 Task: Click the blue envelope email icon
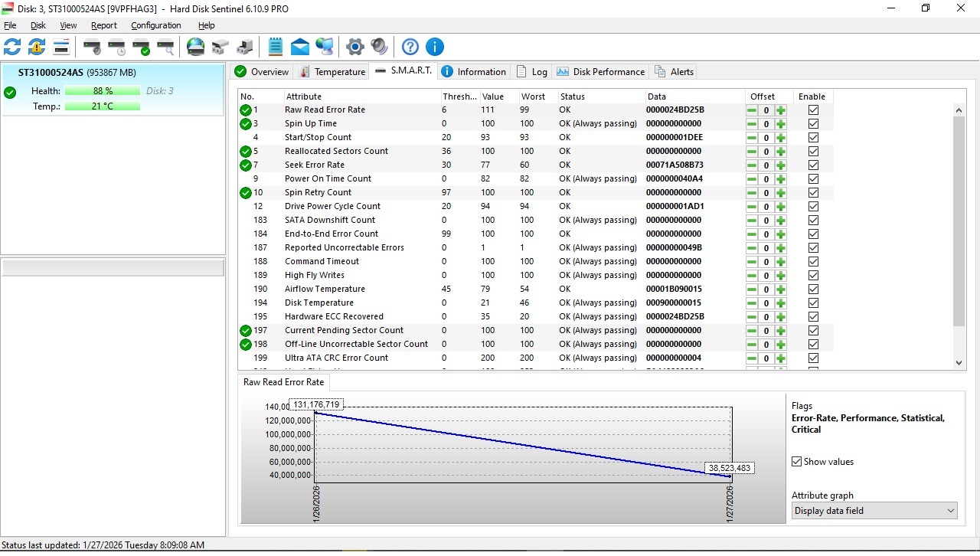[300, 47]
